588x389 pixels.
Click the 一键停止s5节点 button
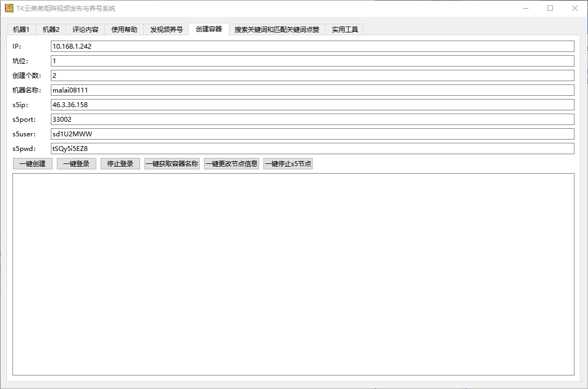[x=288, y=164]
